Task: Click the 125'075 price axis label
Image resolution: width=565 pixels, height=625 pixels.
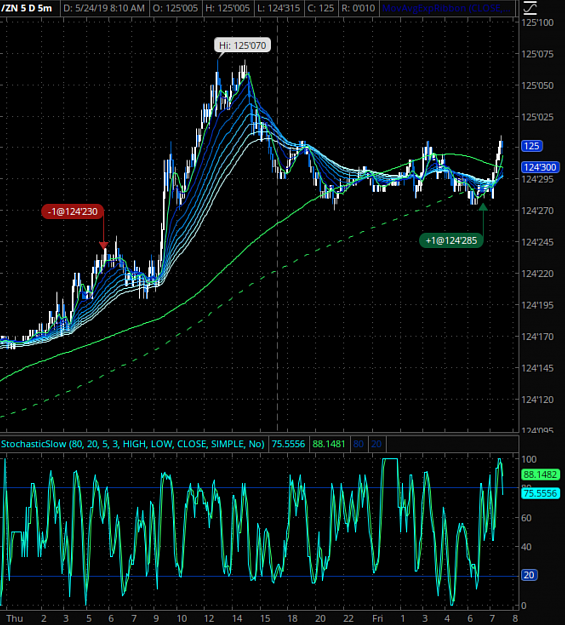Action: [x=538, y=54]
